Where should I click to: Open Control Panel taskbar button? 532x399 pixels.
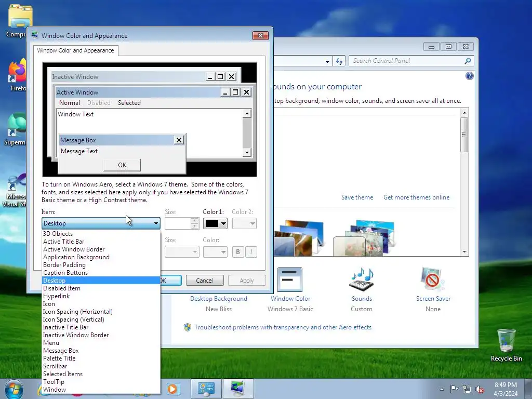pyautogui.click(x=206, y=389)
